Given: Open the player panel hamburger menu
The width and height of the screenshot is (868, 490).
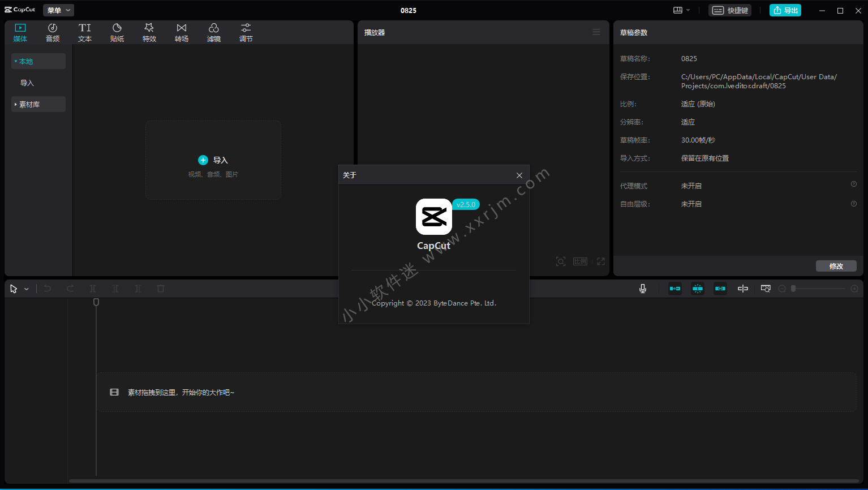Looking at the screenshot, I should 596,32.
